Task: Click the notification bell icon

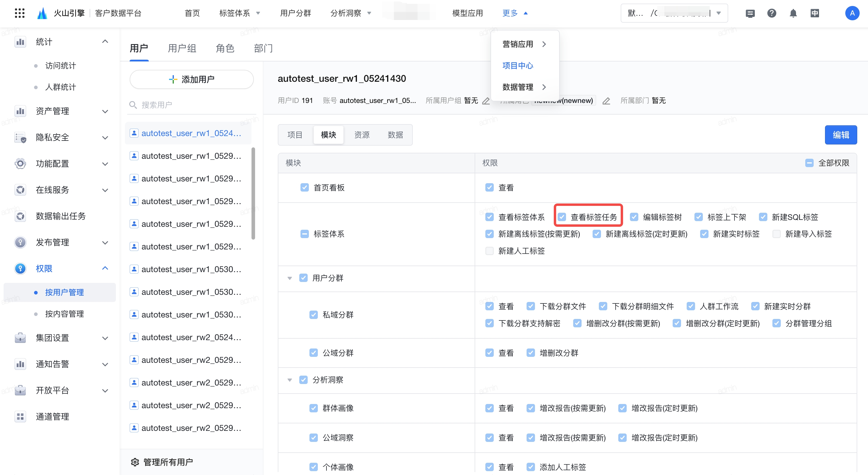Action: click(x=793, y=13)
